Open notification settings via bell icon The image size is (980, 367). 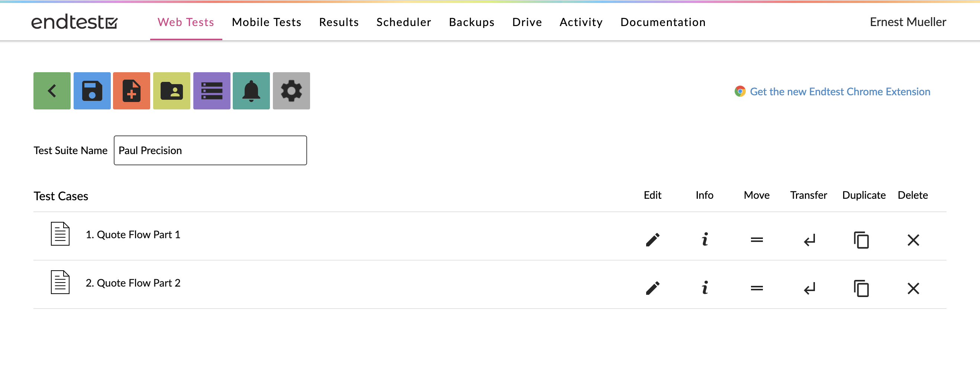251,90
